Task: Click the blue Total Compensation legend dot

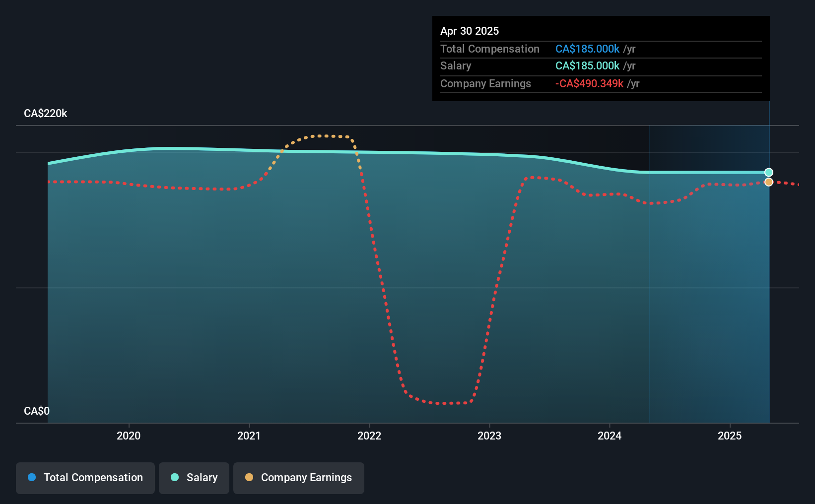Action: (32, 477)
